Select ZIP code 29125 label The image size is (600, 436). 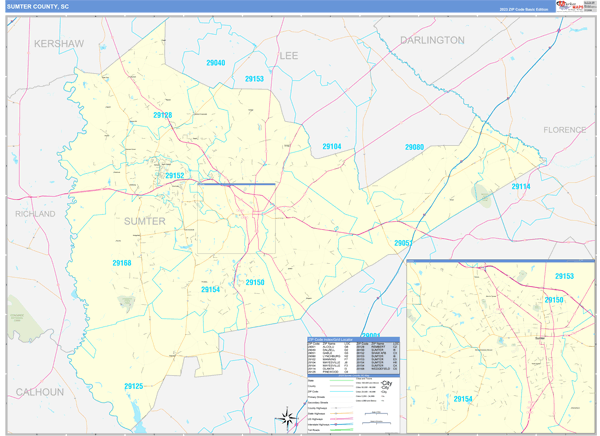pos(134,386)
